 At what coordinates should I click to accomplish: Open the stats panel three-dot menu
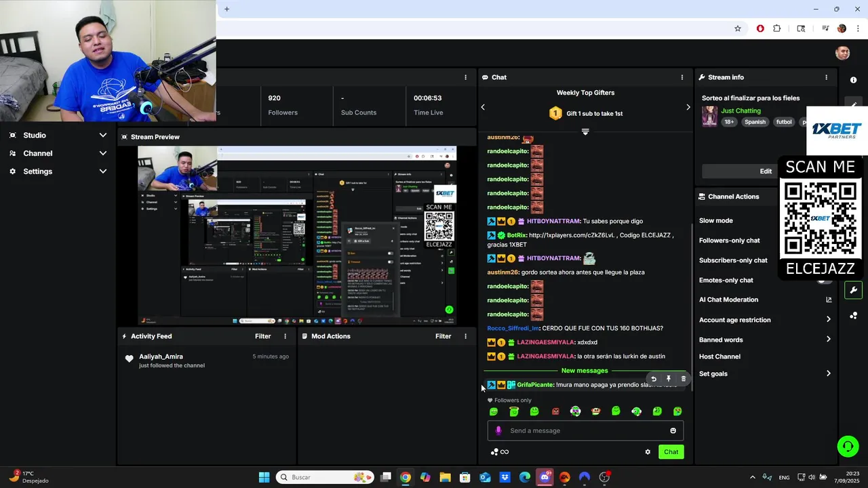click(x=465, y=77)
